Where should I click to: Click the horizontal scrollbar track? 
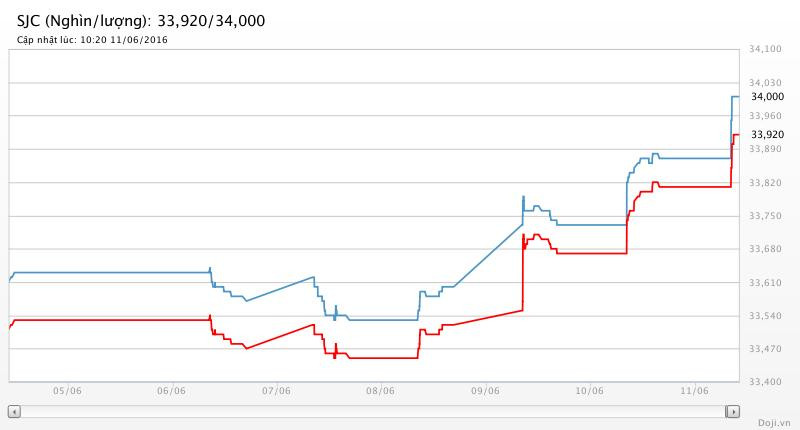coord(373,411)
